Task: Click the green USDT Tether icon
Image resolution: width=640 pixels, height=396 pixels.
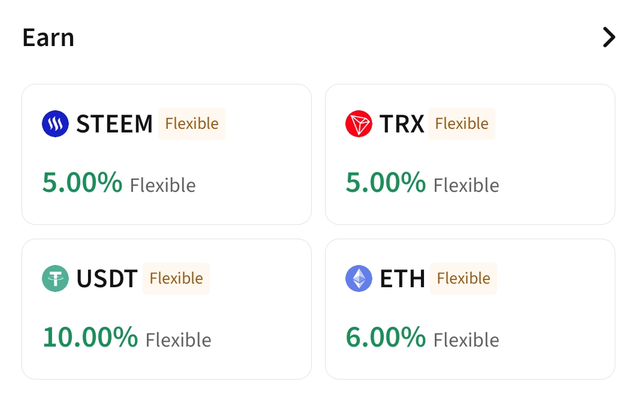Action: click(x=55, y=278)
